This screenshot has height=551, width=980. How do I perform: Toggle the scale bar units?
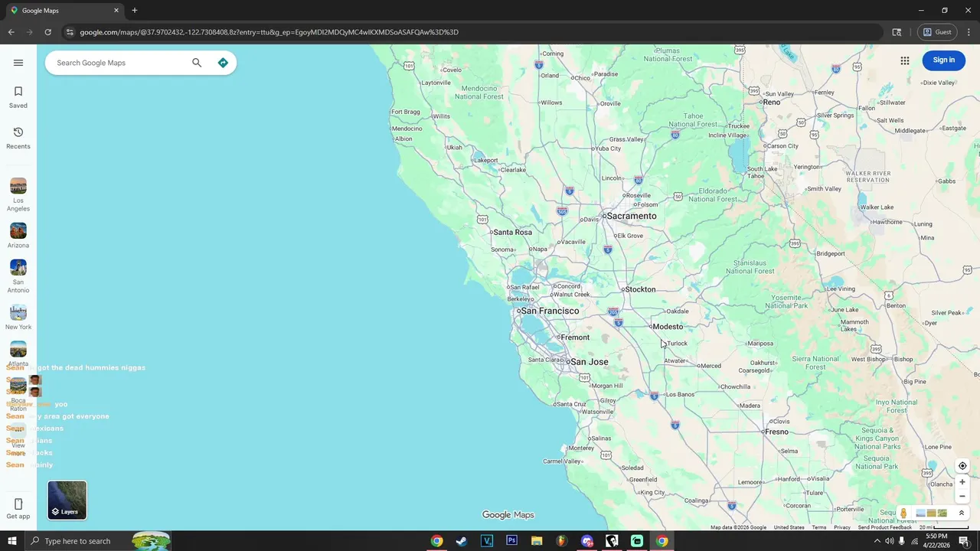944,527
